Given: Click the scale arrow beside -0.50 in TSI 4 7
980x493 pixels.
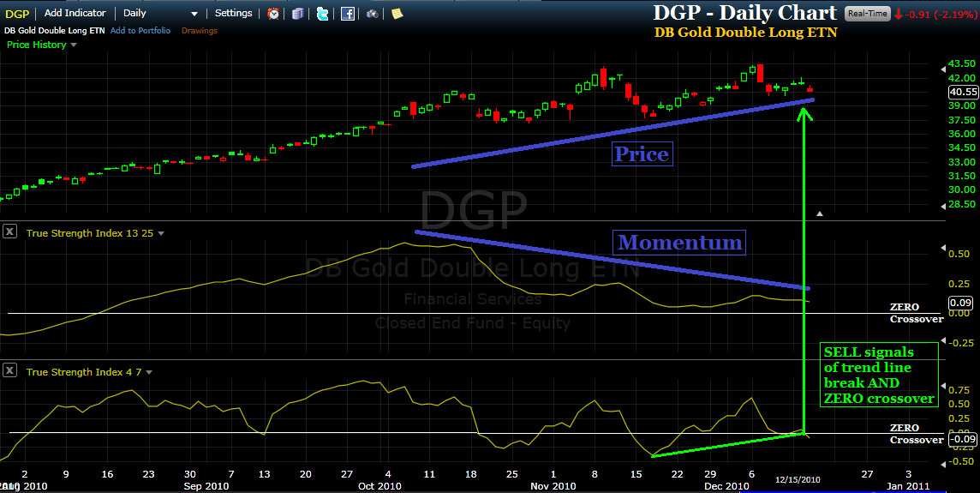Looking at the screenshot, I should click(x=943, y=463).
